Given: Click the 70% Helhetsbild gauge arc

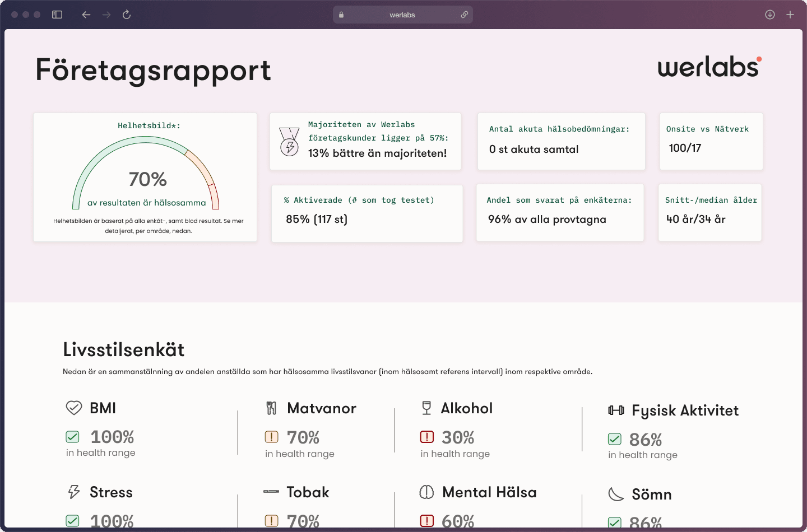Looking at the screenshot, I should pyautogui.click(x=129, y=147).
